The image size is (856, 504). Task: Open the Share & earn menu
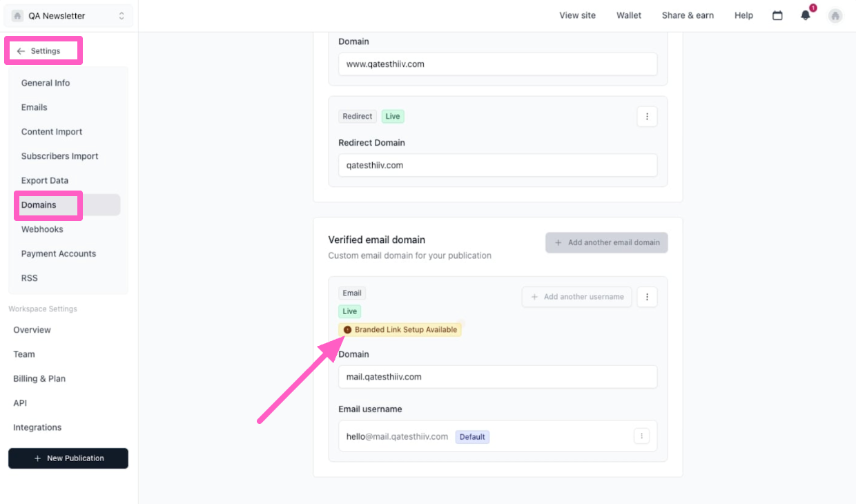pyautogui.click(x=688, y=15)
